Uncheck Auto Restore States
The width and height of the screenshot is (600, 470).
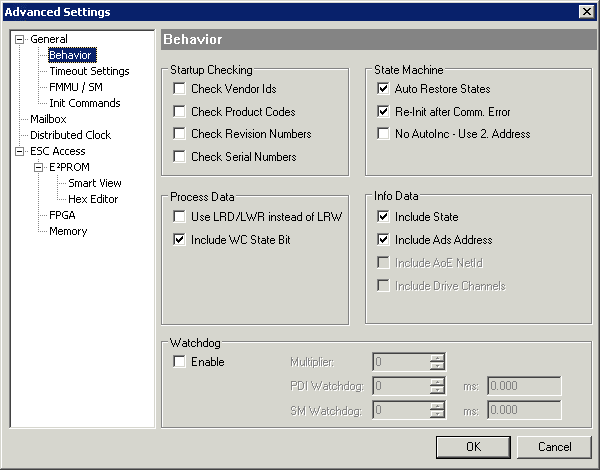click(383, 88)
